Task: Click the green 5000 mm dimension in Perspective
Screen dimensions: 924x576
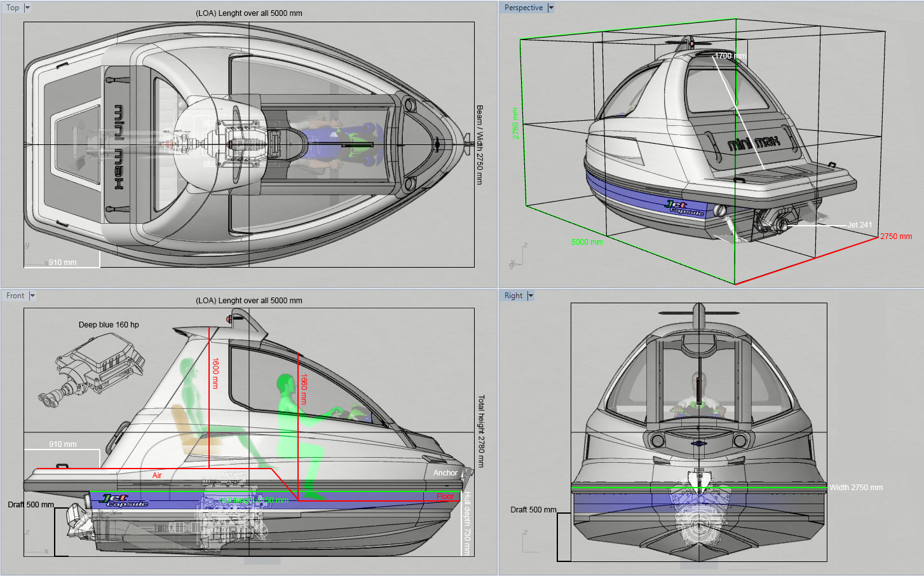Action: (587, 242)
